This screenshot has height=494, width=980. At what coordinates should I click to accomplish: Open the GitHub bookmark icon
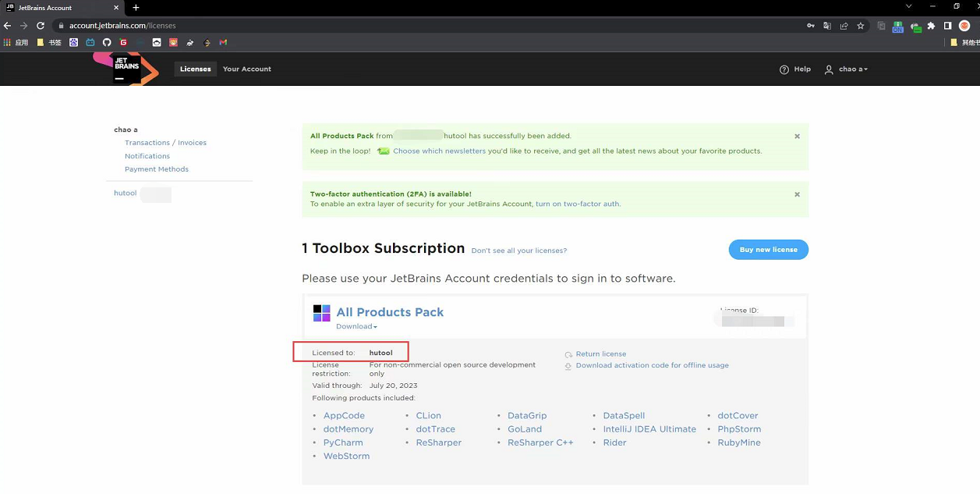click(x=107, y=43)
